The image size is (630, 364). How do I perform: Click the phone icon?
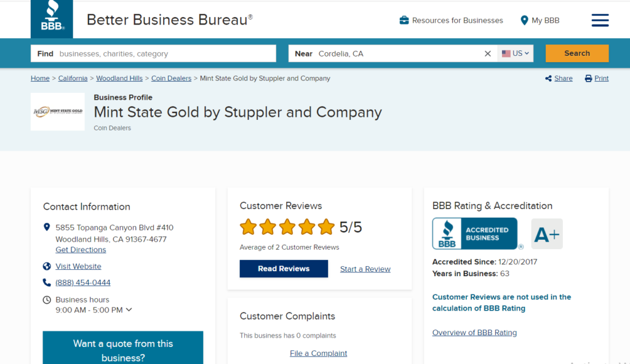pos(47,282)
